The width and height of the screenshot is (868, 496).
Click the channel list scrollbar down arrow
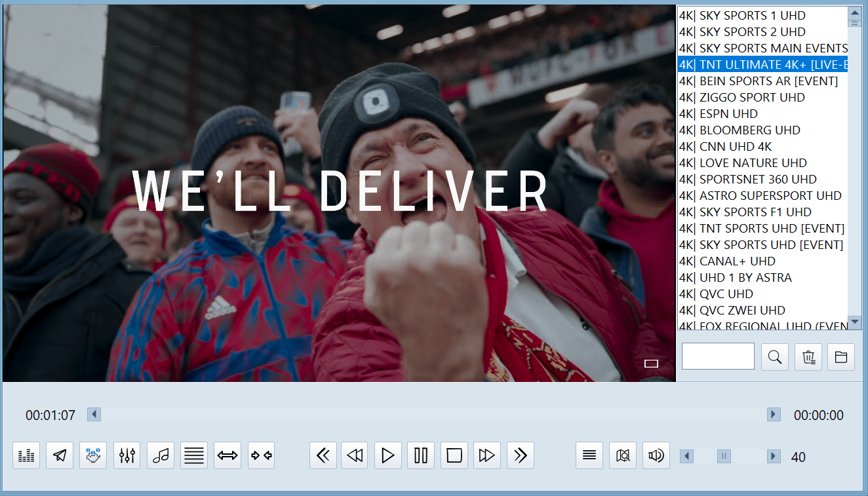[854, 322]
